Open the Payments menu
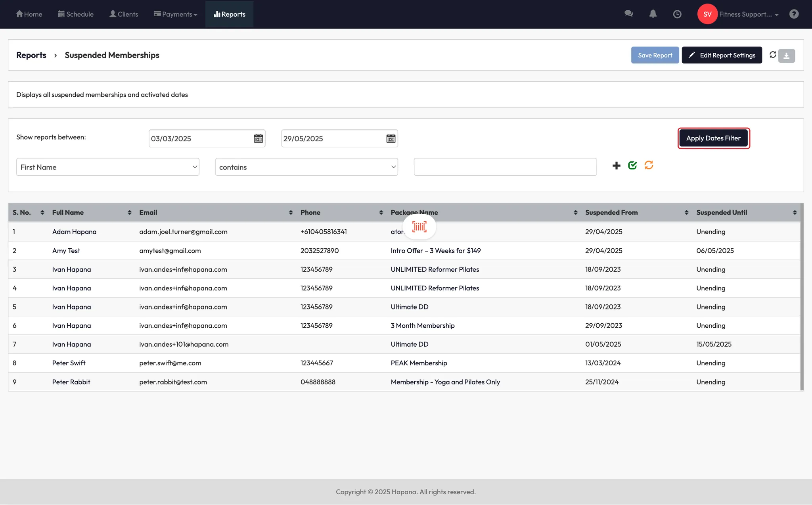The image size is (812, 505). (x=176, y=14)
